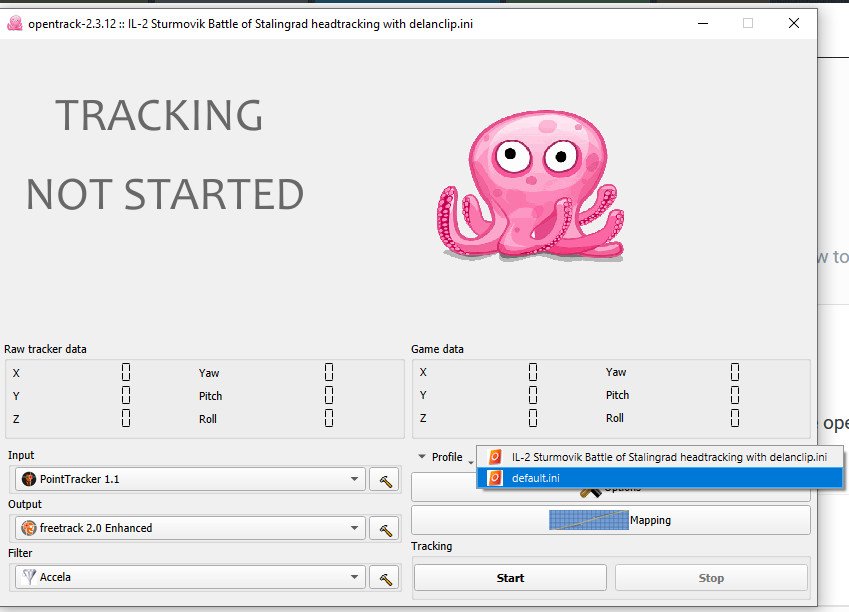This screenshot has height=612, width=849.
Task: Expand the Filter combo box
Action: tap(190, 577)
